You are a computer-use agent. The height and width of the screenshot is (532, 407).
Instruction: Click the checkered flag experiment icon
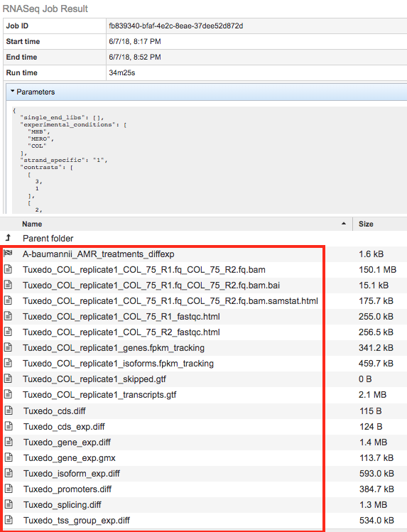[8, 253]
